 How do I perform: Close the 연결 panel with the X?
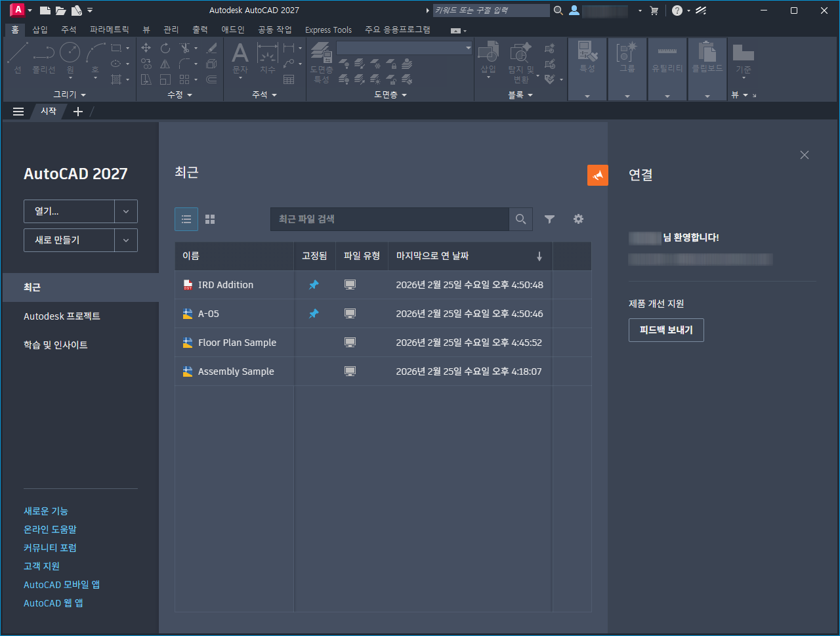click(805, 155)
